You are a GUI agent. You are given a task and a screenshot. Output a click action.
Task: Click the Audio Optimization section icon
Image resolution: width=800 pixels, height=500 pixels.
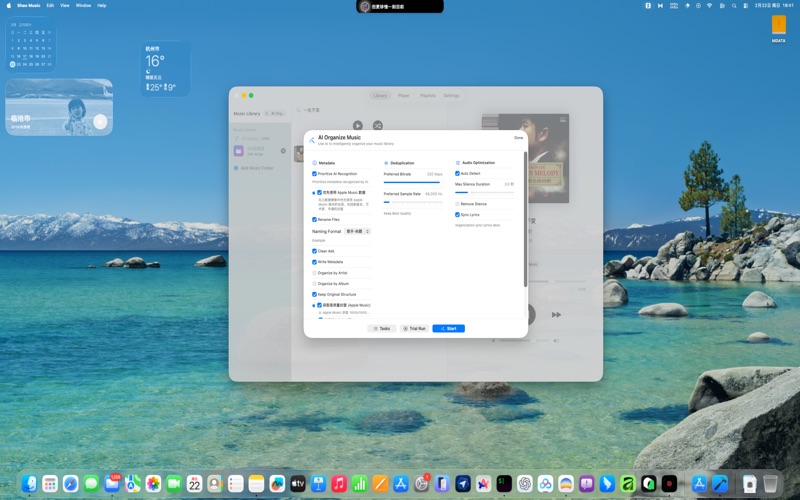[x=457, y=162]
